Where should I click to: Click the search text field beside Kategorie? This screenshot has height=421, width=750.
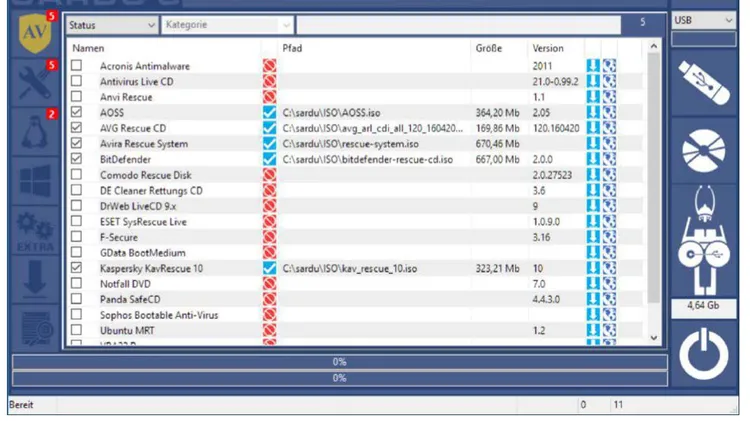pos(458,25)
